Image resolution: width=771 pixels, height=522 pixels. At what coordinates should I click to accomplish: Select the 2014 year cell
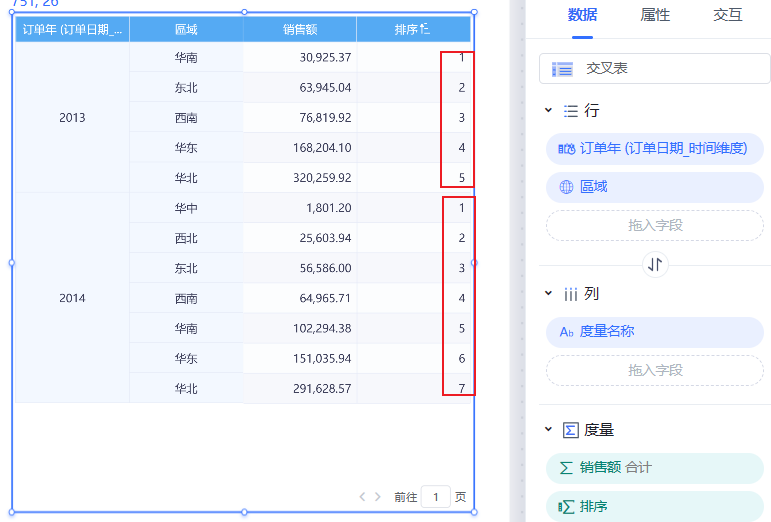click(72, 298)
